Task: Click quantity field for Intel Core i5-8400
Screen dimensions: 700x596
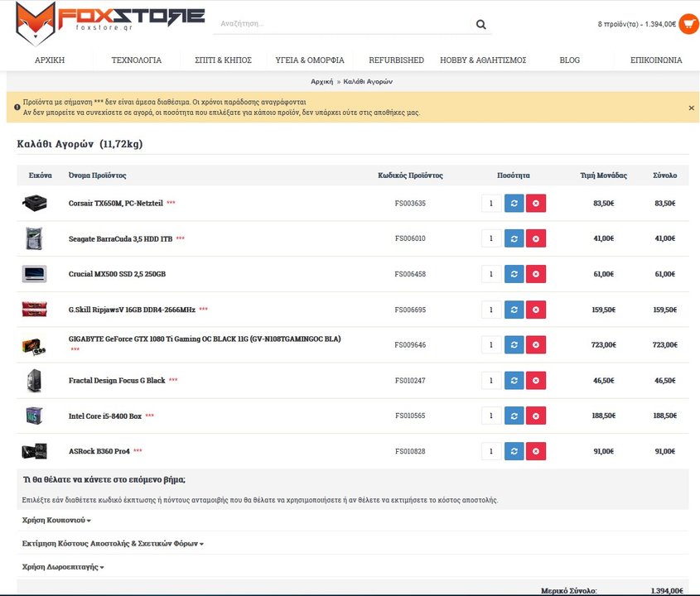Action: (491, 416)
